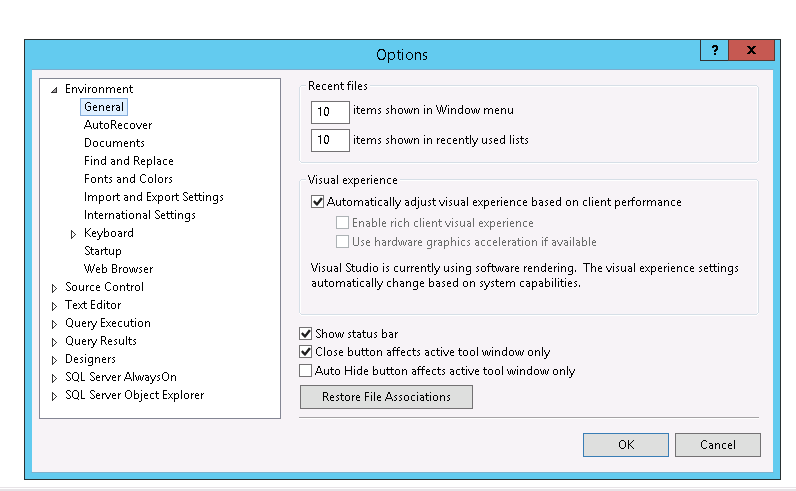Image resolution: width=796 pixels, height=491 pixels.
Task: Select AutoRecover in the options tree
Action: 118,125
